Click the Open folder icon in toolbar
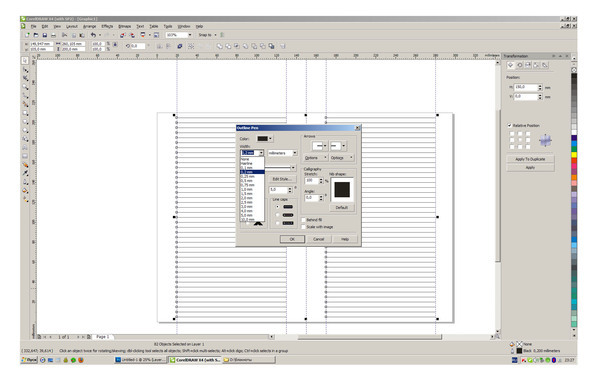 click(x=36, y=35)
